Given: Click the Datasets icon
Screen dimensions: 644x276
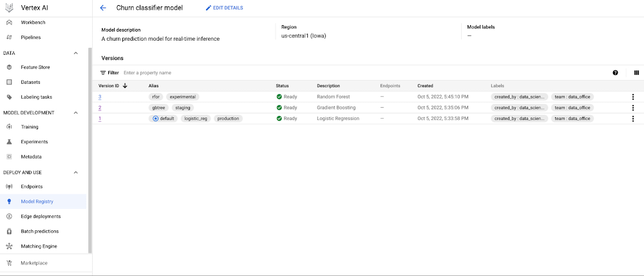Looking at the screenshot, I should [9, 83].
